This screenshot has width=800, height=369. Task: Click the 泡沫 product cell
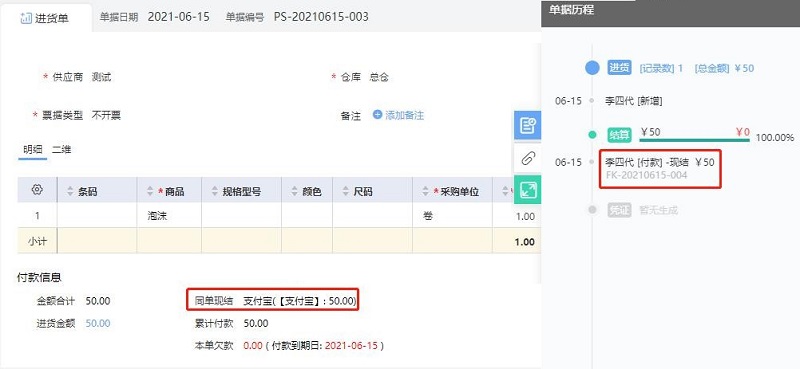[x=169, y=216]
